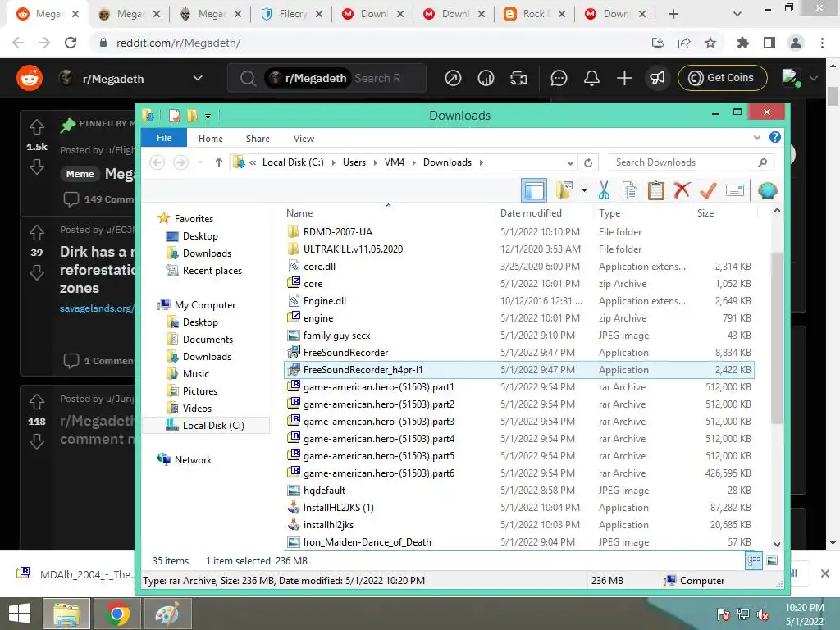Click the Search Downloads field
Image resolution: width=840 pixels, height=630 pixels.
tap(691, 162)
